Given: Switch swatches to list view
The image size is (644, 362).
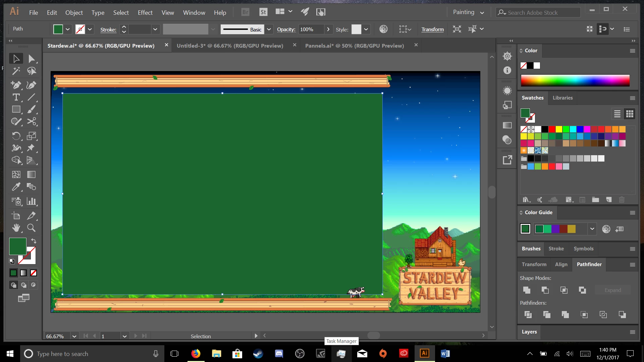Looking at the screenshot, I should click(x=617, y=114).
